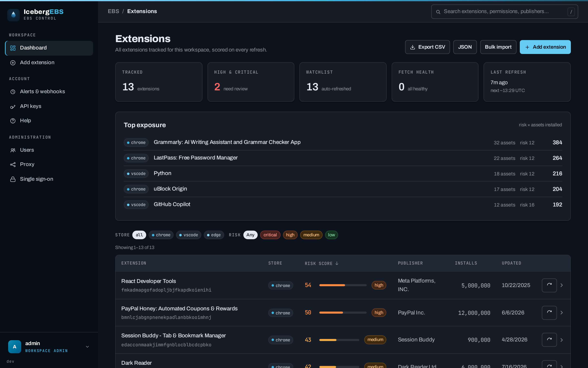The height and width of the screenshot is (368, 588).
Task: Click the people icon beside Users
Action: (x=13, y=150)
